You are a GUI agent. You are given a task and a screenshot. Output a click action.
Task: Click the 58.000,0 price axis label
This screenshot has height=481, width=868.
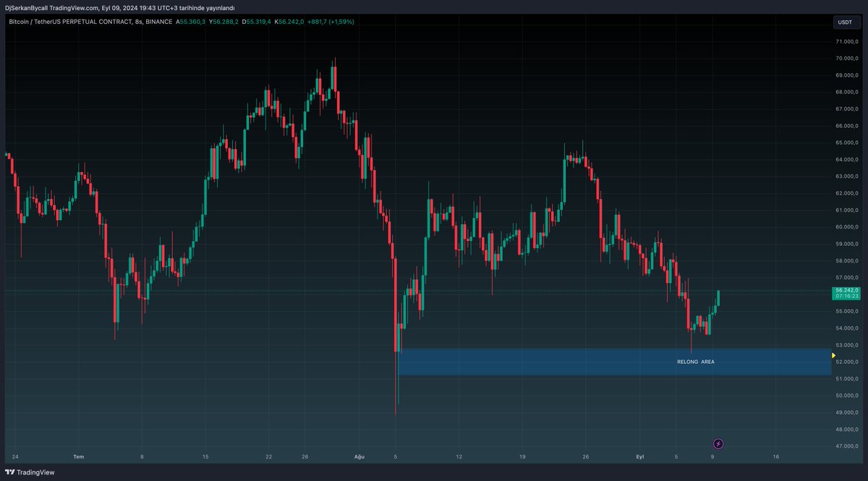[x=846, y=261]
